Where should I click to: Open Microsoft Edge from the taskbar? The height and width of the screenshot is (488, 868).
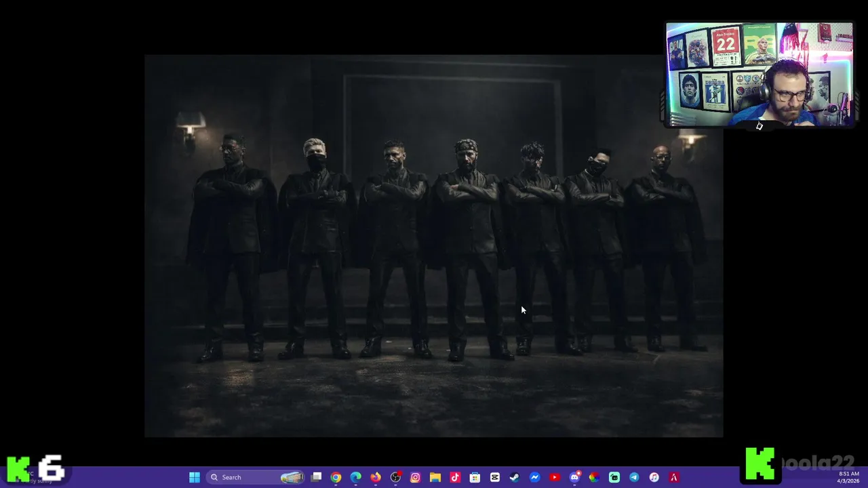pyautogui.click(x=356, y=477)
